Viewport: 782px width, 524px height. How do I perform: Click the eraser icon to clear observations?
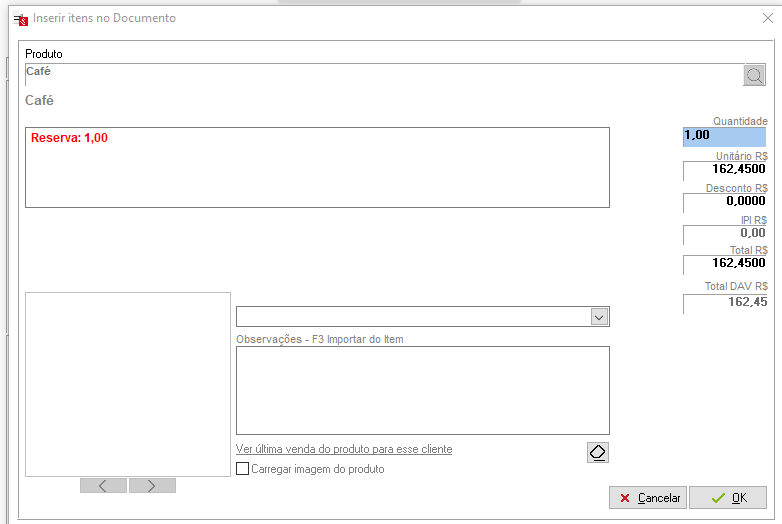pyautogui.click(x=597, y=452)
